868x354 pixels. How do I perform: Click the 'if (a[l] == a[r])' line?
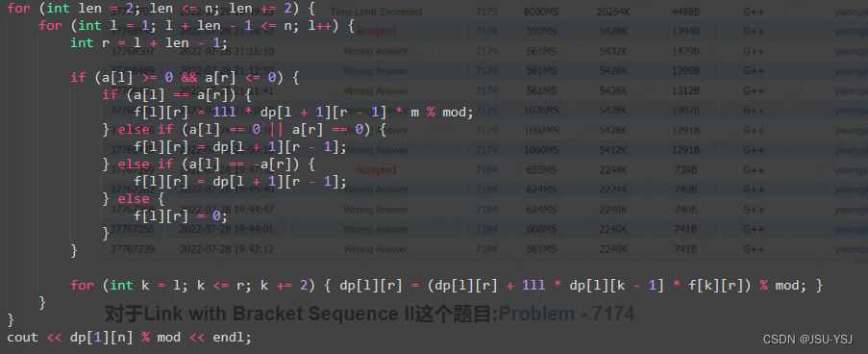tap(177, 94)
